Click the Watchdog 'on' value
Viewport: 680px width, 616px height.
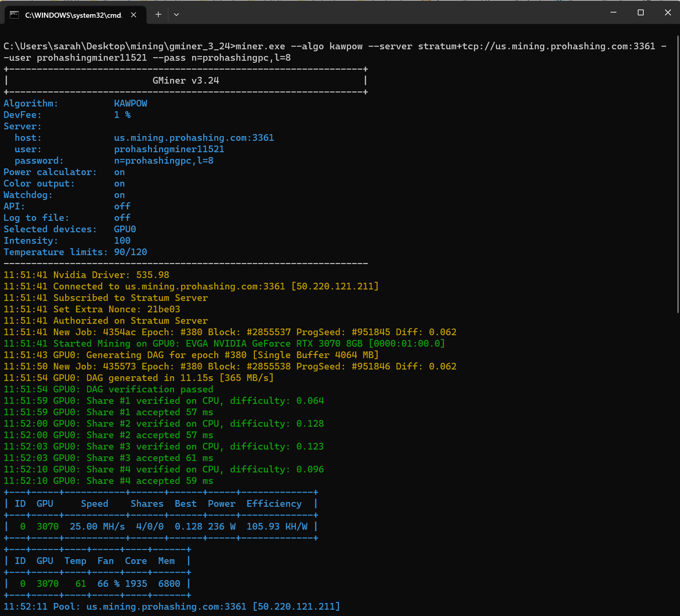click(x=120, y=195)
